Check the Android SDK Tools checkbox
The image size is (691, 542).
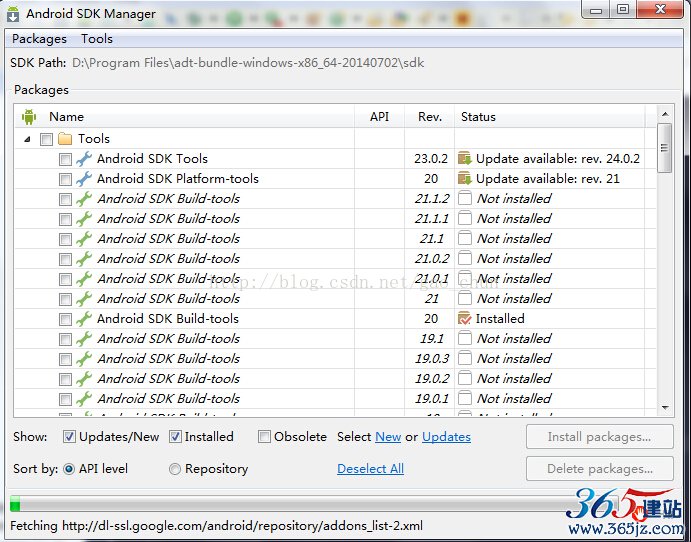click(65, 160)
